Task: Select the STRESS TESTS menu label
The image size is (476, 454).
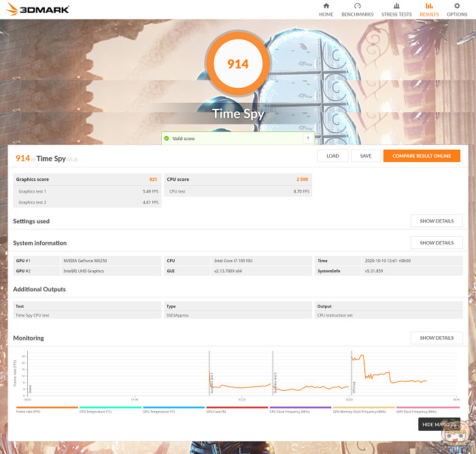Action: (396, 14)
